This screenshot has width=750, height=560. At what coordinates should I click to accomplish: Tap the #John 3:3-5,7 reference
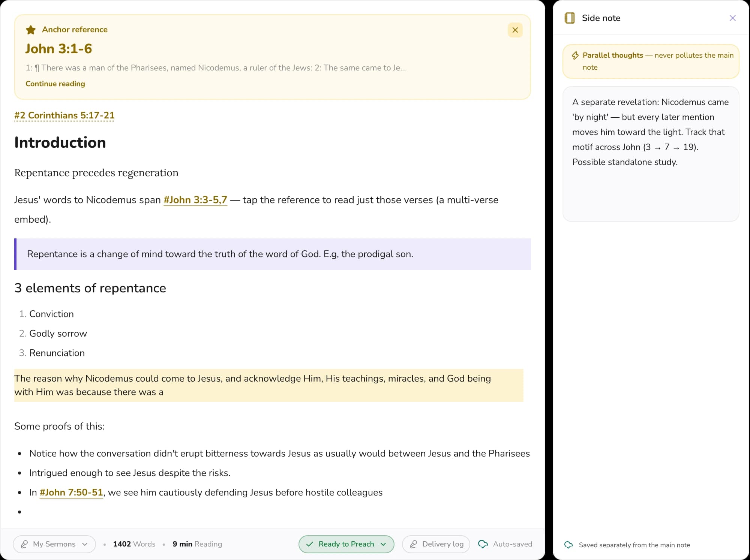coord(195,200)
